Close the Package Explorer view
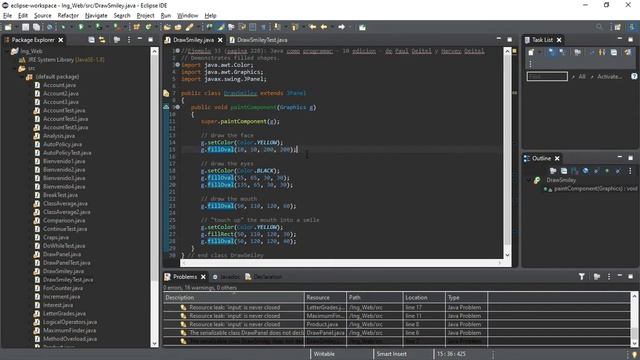Image resolution: width=640 pixels, height=360 pixels. (61, 40)
